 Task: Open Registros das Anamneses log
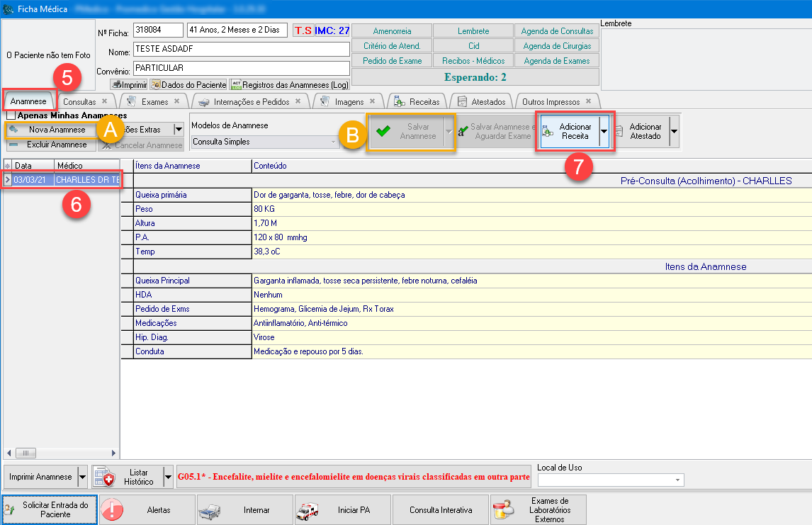pos(290,84)
